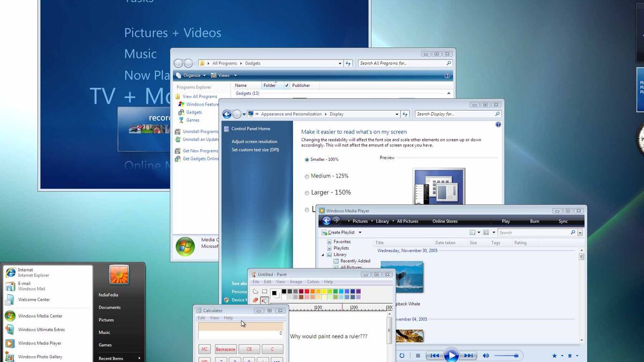The height and width of the screenshot is (362, 644).
Task: Mute the Media Player volume speaker icon
Action: coord(486,356)
